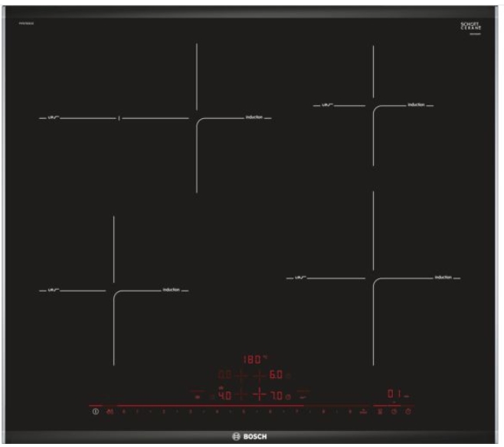Viewport: 504px width, 447px height.
Task: Tap the 180 temperature display
Action: click(253, 359)
